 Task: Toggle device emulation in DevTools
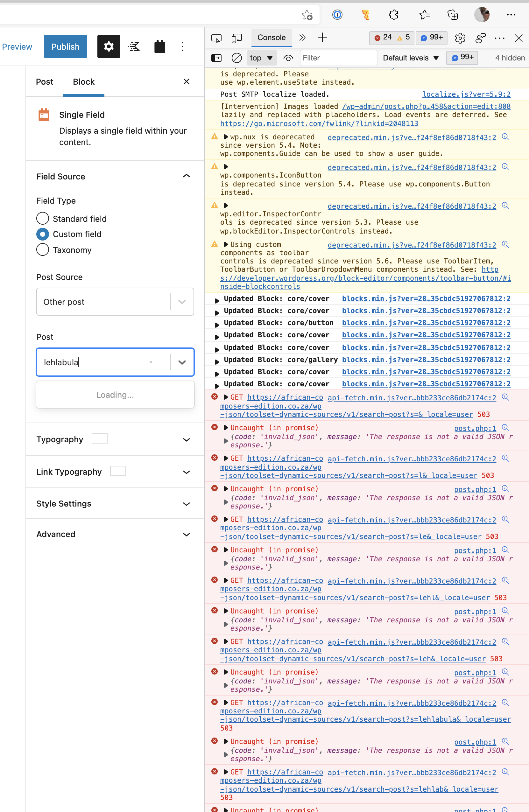[236, 38]
